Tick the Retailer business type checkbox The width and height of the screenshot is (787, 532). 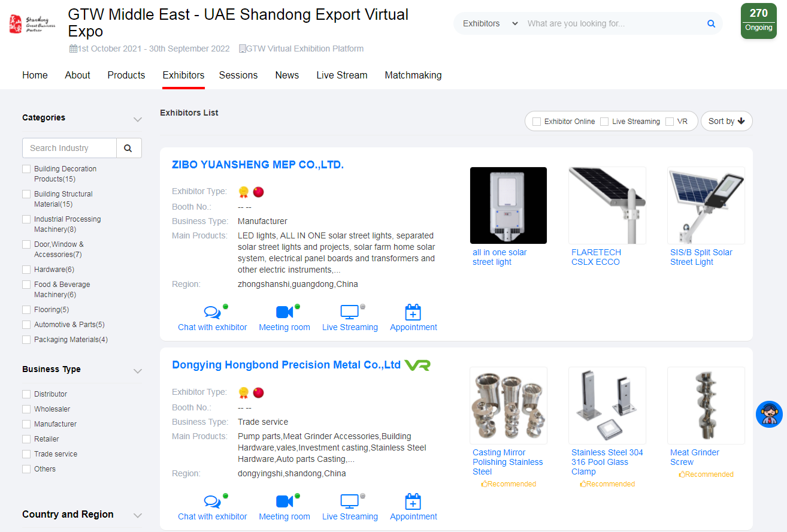pos(26,439)
